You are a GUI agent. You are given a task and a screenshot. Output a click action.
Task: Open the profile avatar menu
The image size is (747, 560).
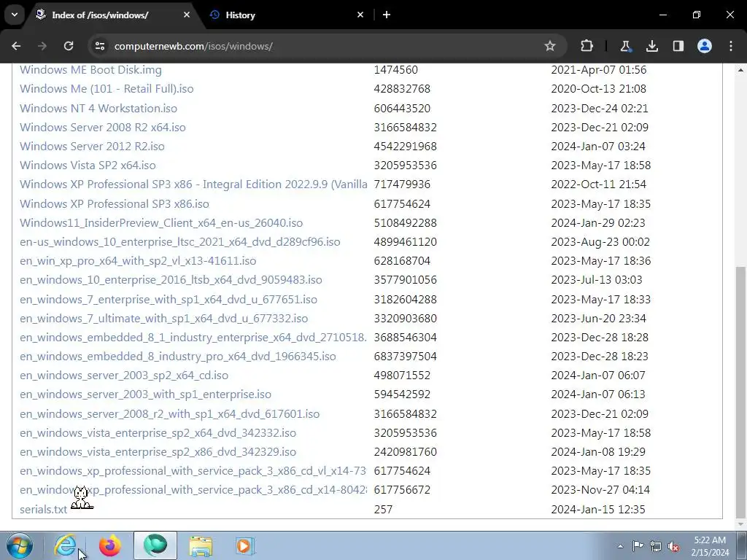tap(705, 46)
